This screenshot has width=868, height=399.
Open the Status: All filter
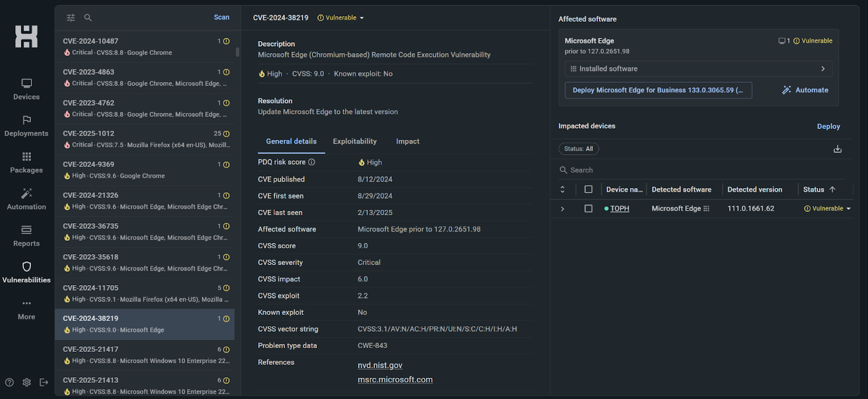coord(579,149)
